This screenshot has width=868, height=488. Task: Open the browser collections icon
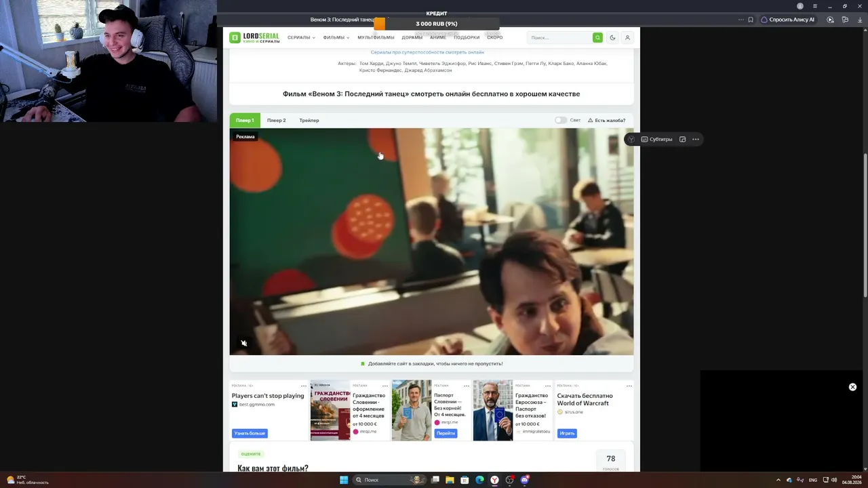click(x=845, y=20)
